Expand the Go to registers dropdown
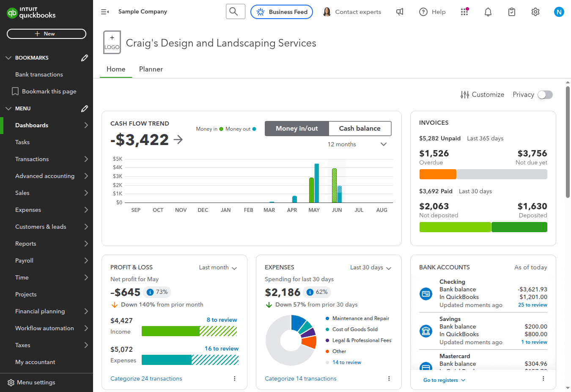This screenshot has height=392, width=571. 445,380
